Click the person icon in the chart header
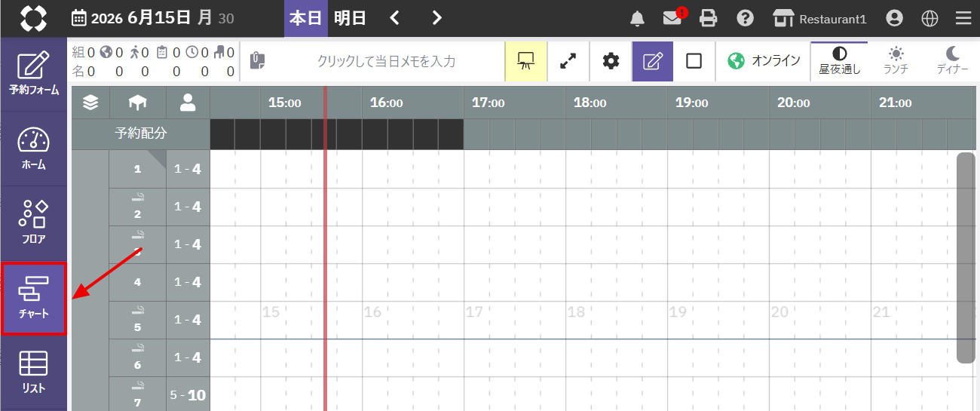This screenshot has width=980, height=411. coord(188,103)
